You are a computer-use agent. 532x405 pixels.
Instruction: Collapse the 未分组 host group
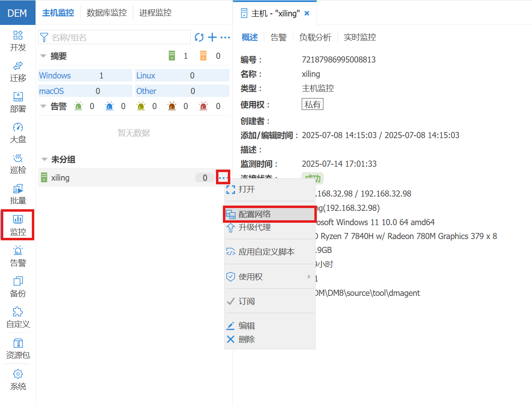44,159
